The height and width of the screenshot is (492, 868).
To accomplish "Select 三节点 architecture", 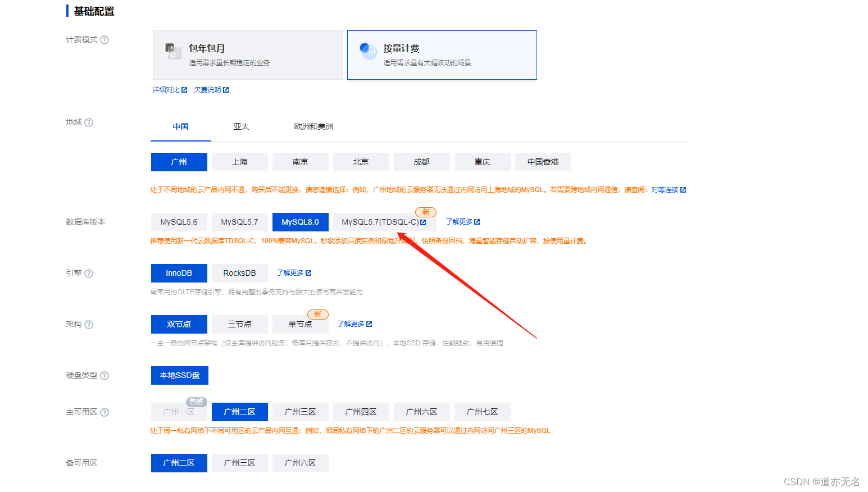I will pos(240,324).
